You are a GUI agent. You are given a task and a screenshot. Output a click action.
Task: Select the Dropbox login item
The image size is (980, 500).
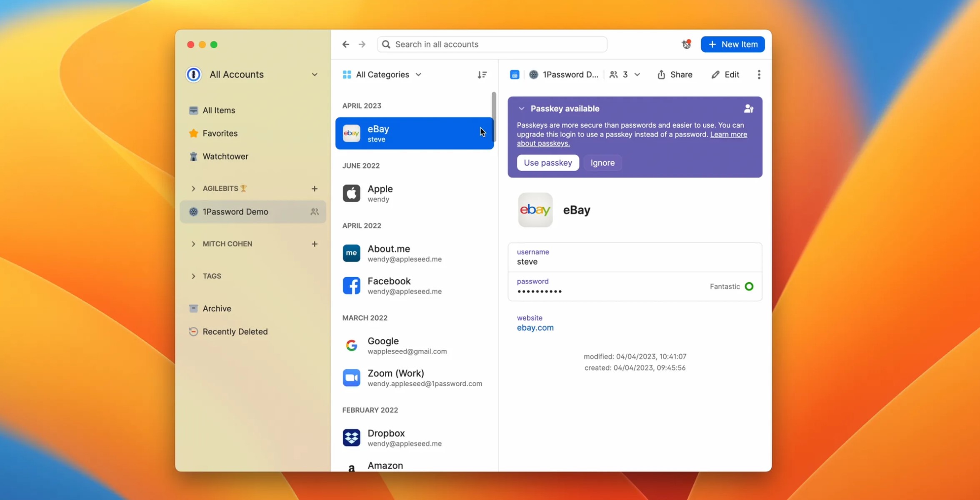414,438
